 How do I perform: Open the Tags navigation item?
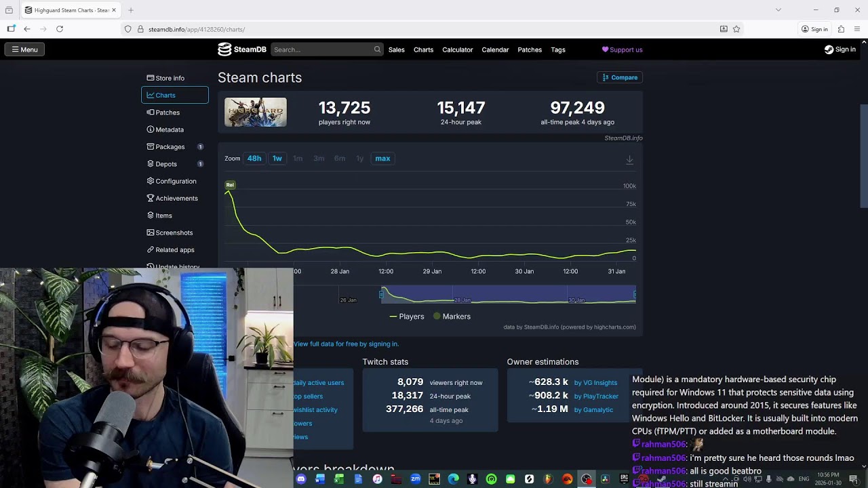[x=558, y=49]
